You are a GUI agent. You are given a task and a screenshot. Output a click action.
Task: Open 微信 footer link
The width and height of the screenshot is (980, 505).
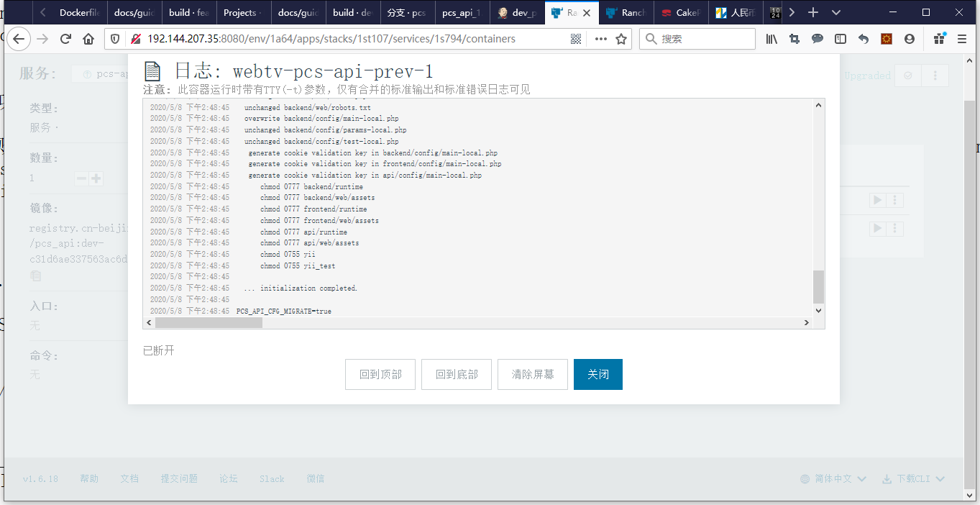pyautogui.click(x=316, y=478)
